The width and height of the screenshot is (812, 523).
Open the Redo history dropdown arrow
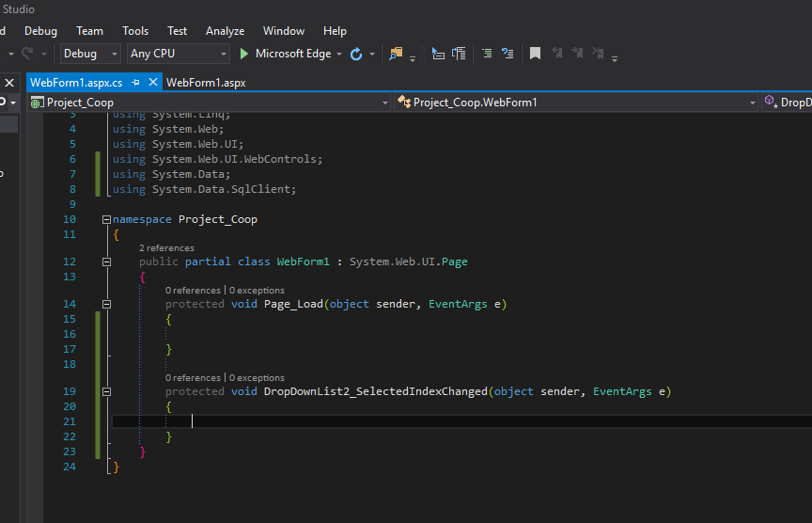point(44,54)
